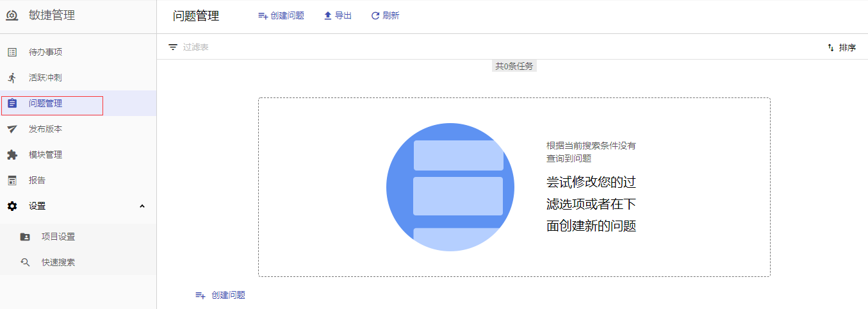This screenshot has height=309, width=868.
Task: Click bottom 创建问题 link below empty panel
Action: pos(220,295)
